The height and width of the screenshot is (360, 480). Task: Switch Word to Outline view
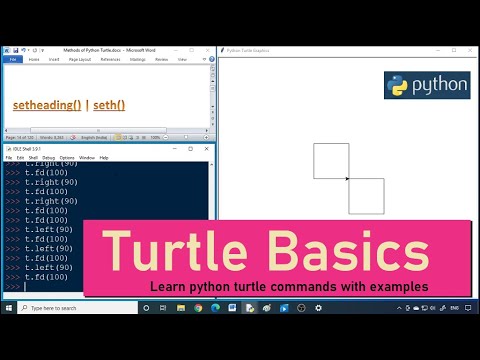tap(138, 137)
